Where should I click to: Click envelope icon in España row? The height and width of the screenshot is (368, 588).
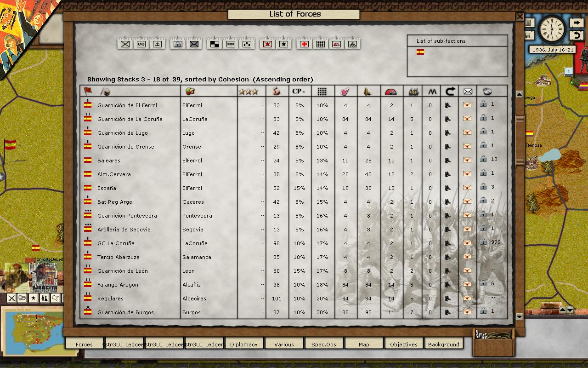pyautogui.click(x=467, y=188)
